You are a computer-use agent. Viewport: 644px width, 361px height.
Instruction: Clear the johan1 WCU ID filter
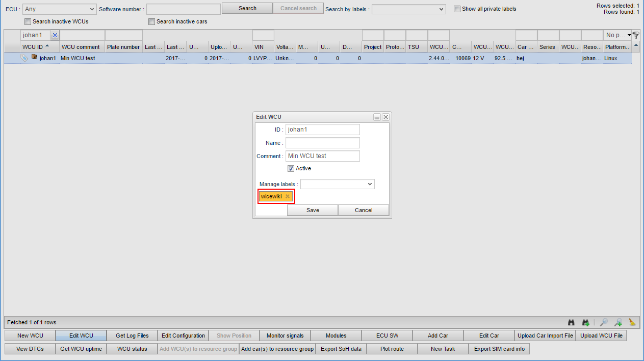(x=55, y=35)
